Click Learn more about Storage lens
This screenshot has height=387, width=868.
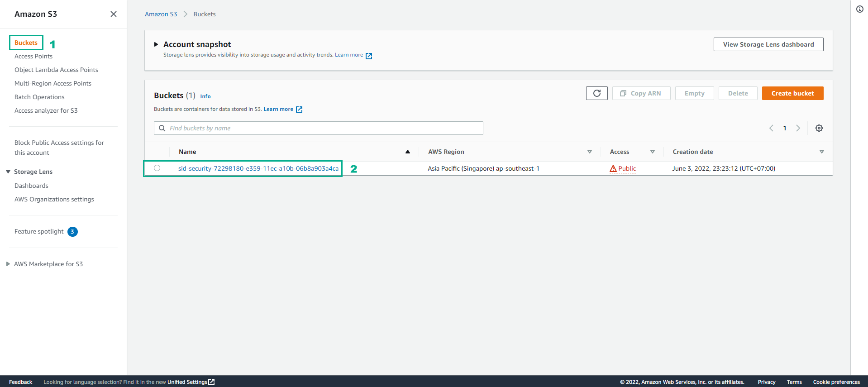click(x=349, y=55)
